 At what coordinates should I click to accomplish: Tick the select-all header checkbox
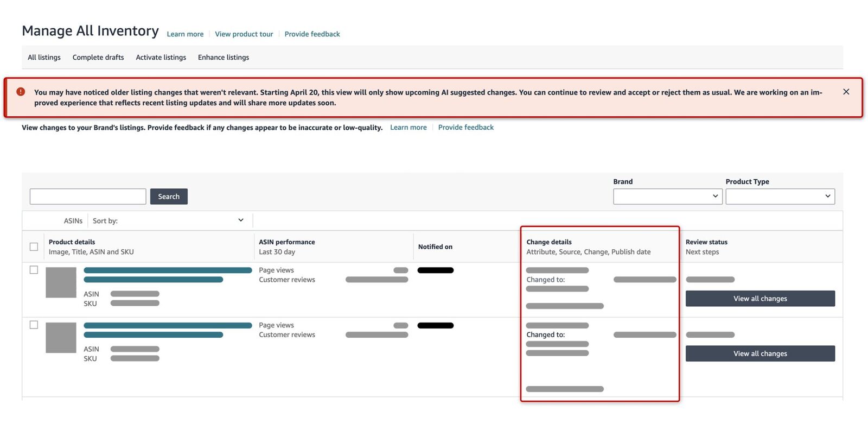34,247
